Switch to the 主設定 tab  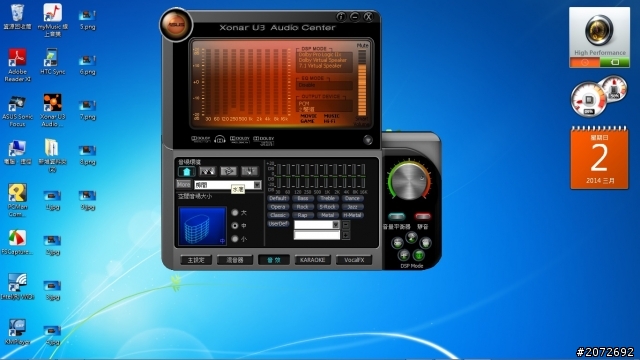196,260
